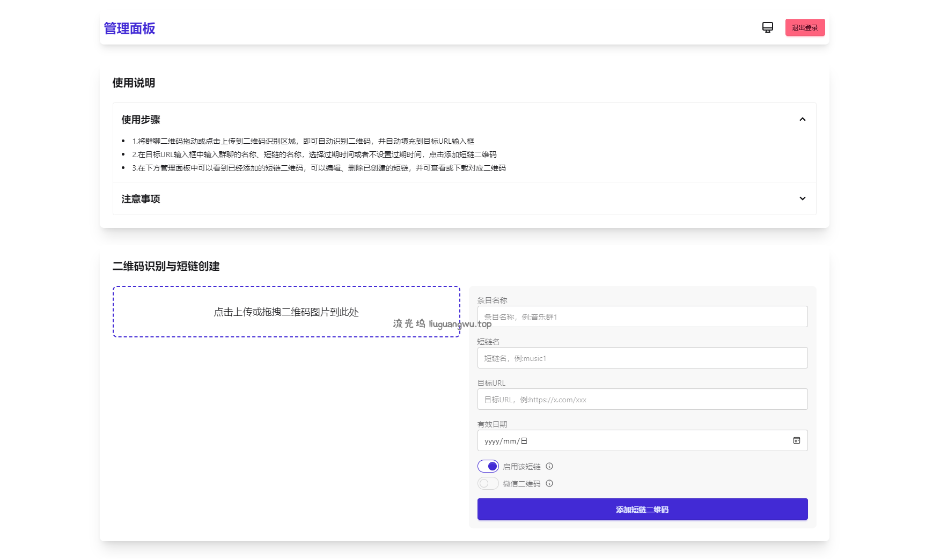Expand 注意事项 using the down chevron
This screenshot has height=560, width=933.
pos(803,198)
